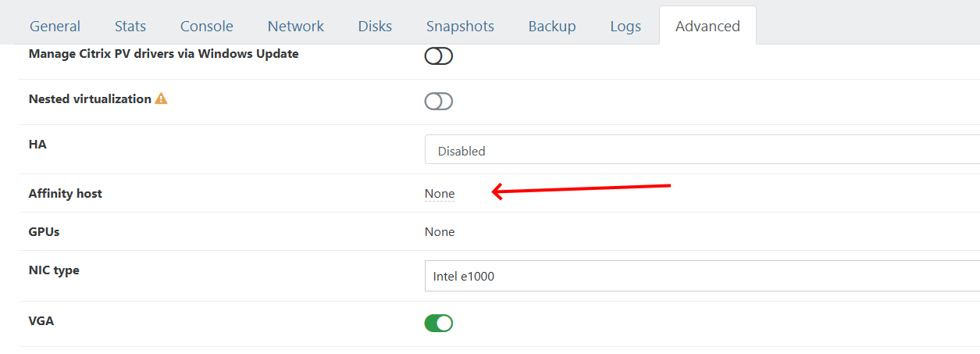
Task: Toggle Manage Citrix PV drivers switch
Action: (x=439, y=56)
